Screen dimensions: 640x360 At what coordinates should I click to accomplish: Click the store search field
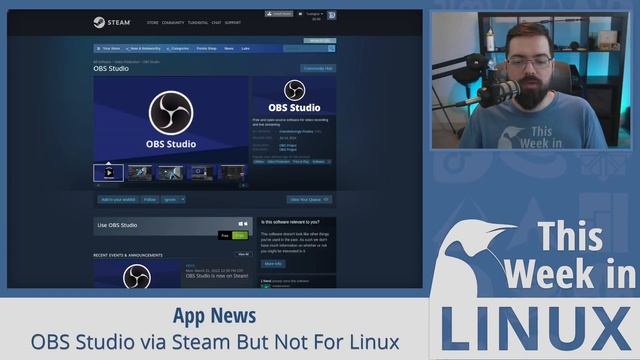[305, 49]
